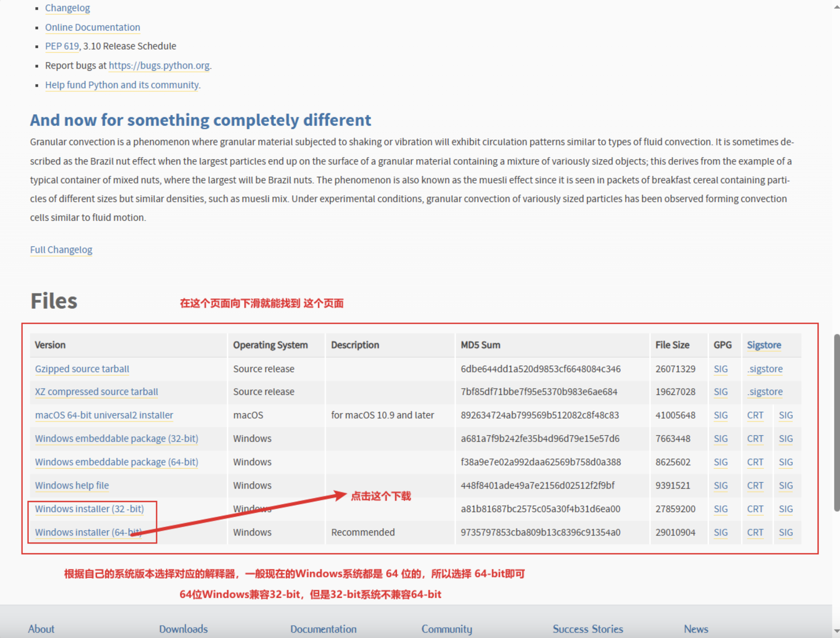Click the Sigstore column header link
Screen dimensions: 840x638
coord(764,345)
